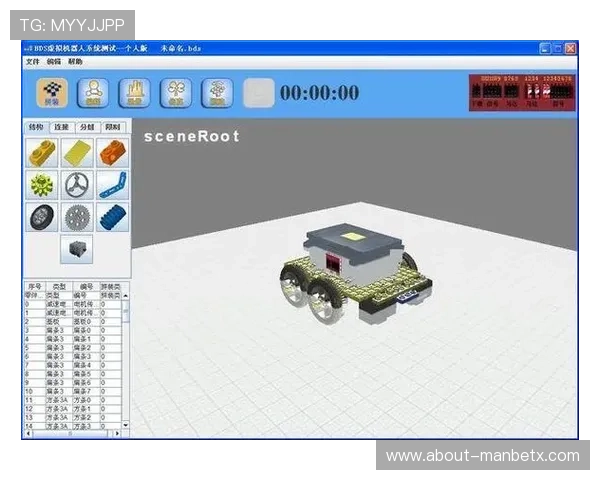The image size is (600, 480).
Task: Open the 帮助 menu
Action: click(76, 62)
